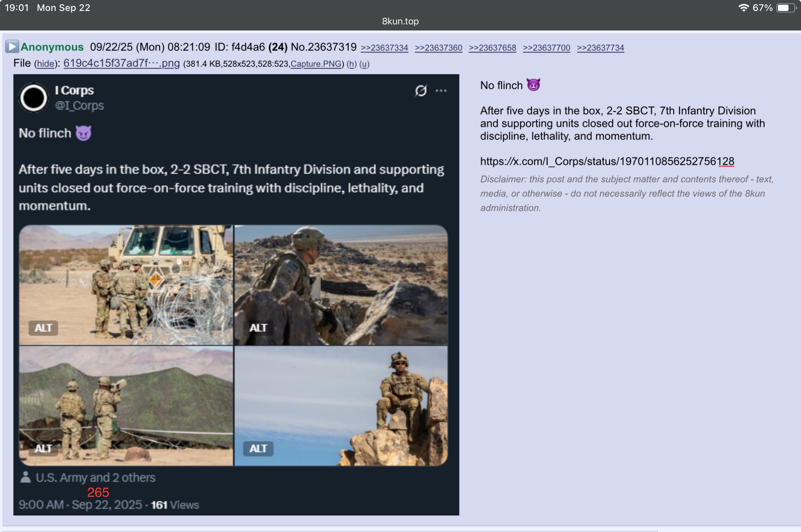
Task: Click the 8kun disclaimer italic text
Action: pyautogui.click(x=627, y=193)
